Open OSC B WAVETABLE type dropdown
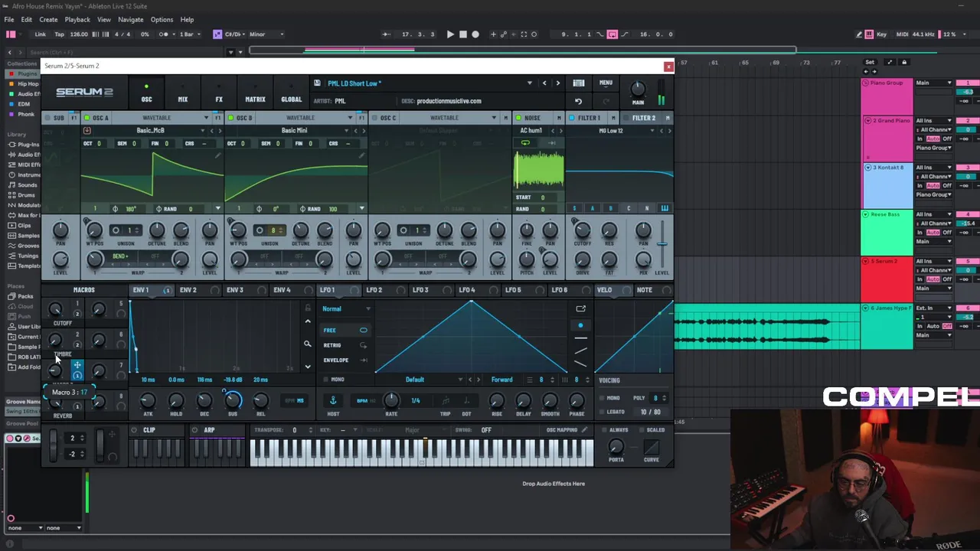Screen dimensions: 980x551 click(x=306, y=118)
